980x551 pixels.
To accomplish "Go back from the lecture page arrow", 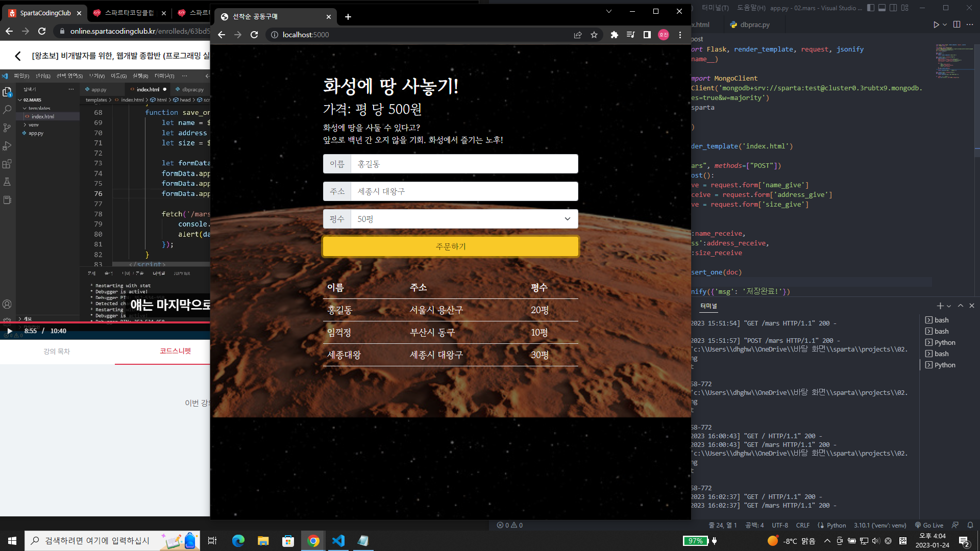I will (18, 56).
